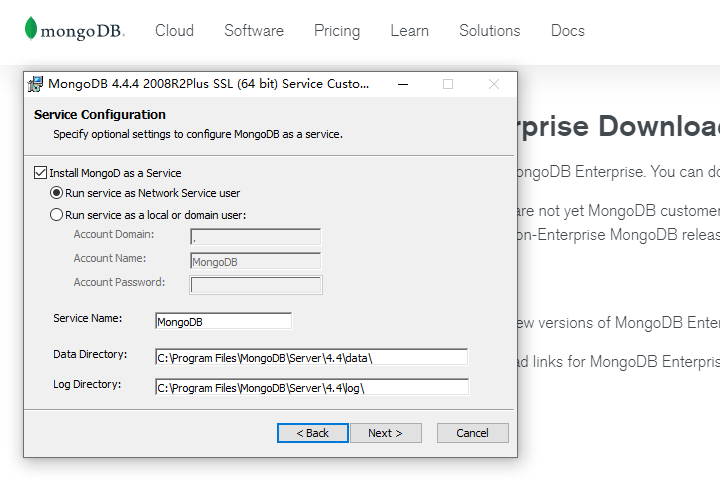The width and height of the screenshot is (720, 484).
Task: Open the Solutions menu item
Action: [490, 31]
